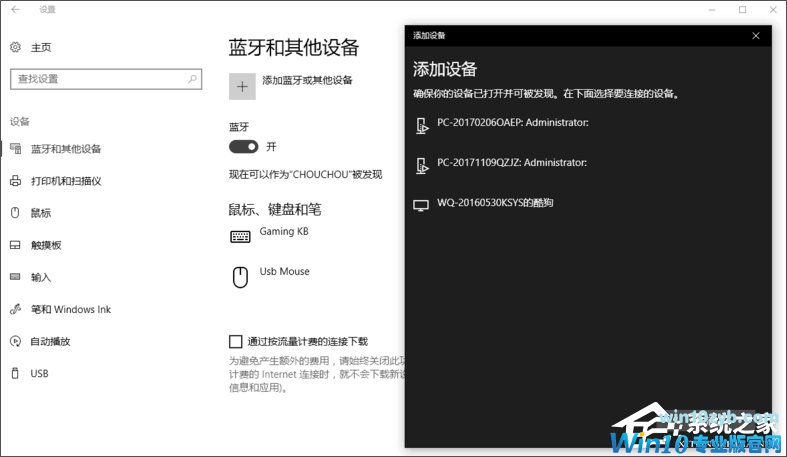Viewport: 787px width, 457px height.
Task: Click the monitor icon for WQ-20160530KSYS
Action: pyautogui.click(x=421, y=205)
